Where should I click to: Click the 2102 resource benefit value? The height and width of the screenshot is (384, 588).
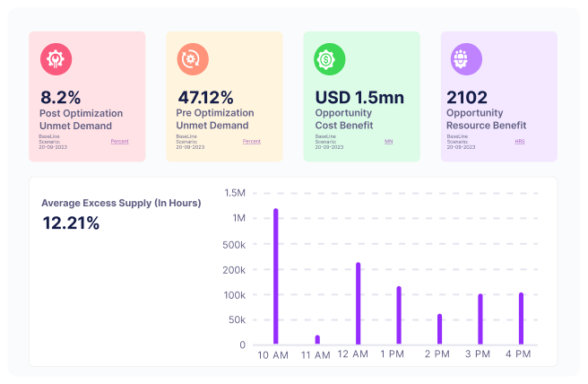coord(467,97)
